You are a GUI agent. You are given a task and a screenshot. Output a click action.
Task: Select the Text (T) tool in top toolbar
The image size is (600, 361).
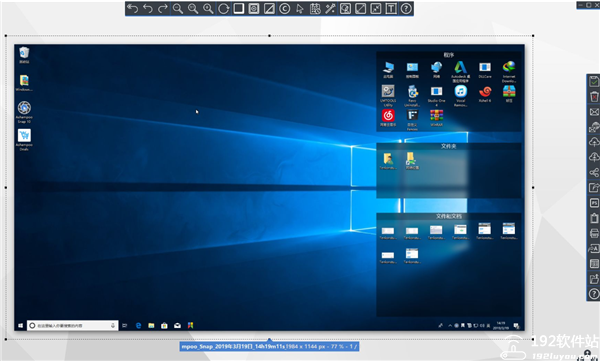(x=391, y=8)
